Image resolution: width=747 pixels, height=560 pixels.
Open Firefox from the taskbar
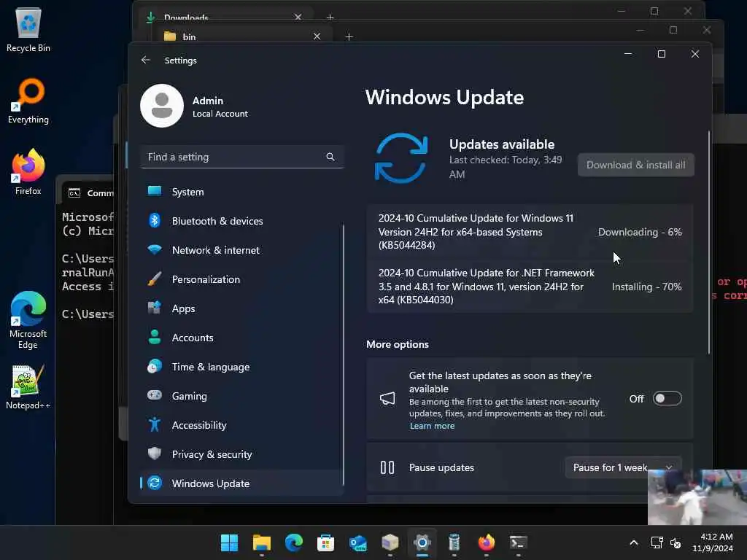[x=487, y=542]
